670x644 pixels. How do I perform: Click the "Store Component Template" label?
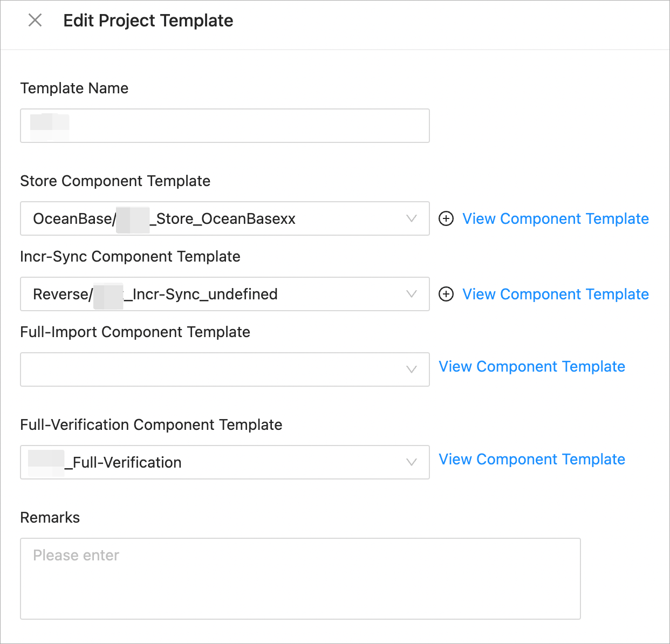(x=115, y=181)
